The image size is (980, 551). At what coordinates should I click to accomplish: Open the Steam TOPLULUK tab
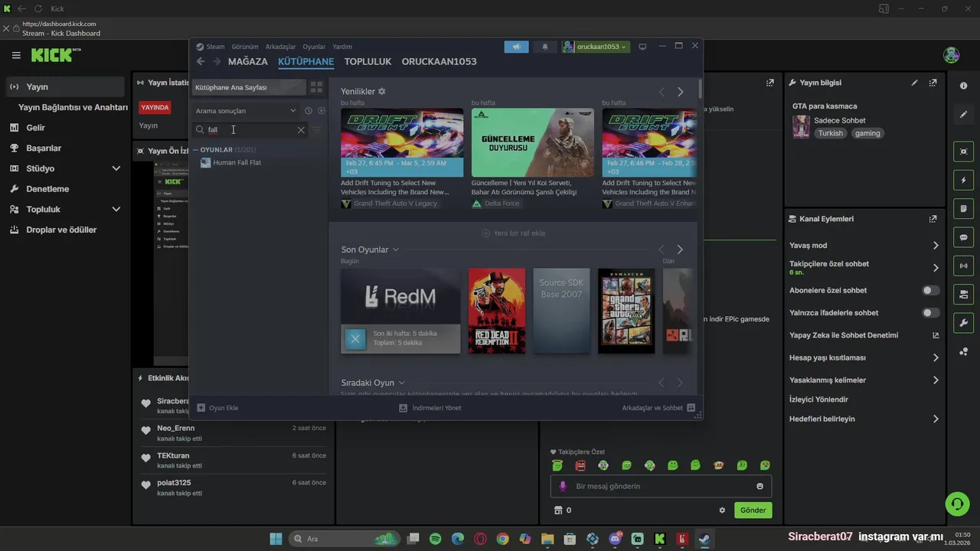click(367, 61)
